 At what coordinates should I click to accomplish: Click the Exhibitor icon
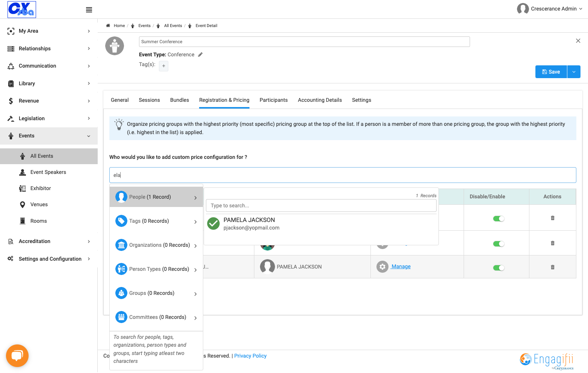23,188
